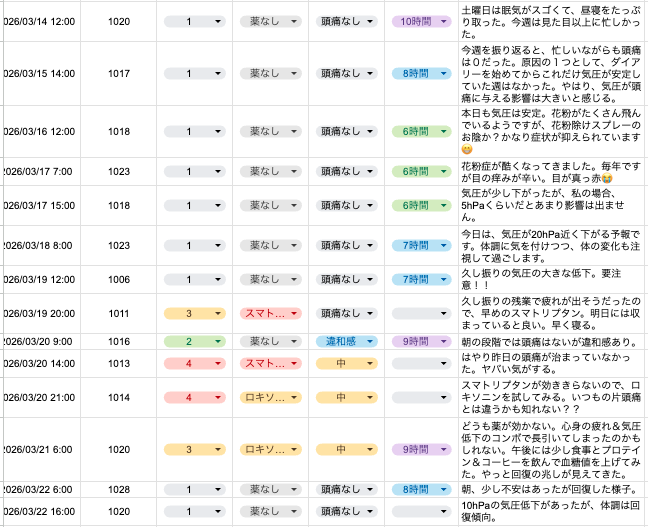Open level 3 dropdown in 03/19 20:00 row

tap(193, 313)
